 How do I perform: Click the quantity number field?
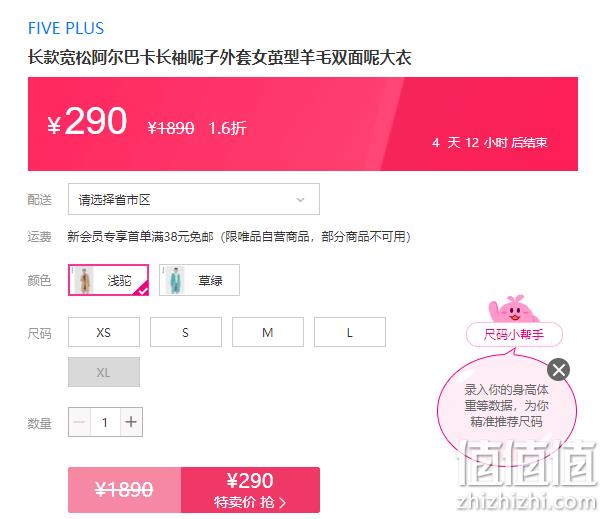pos(105,422)
